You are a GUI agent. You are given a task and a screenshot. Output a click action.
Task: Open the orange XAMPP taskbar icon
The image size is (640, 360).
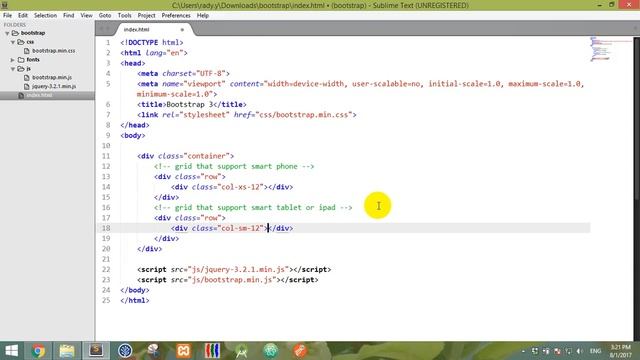(183, 351)
